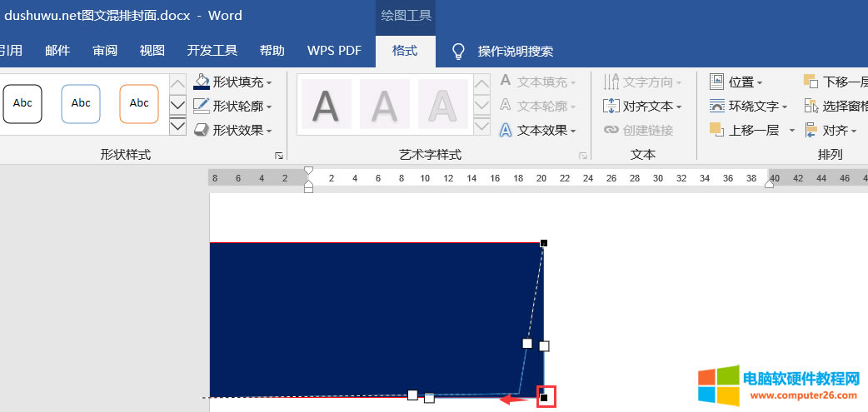Apply the orange outlined Abc shape style
The height and width of the screenshot is (412, 868).
pos(139,104)
